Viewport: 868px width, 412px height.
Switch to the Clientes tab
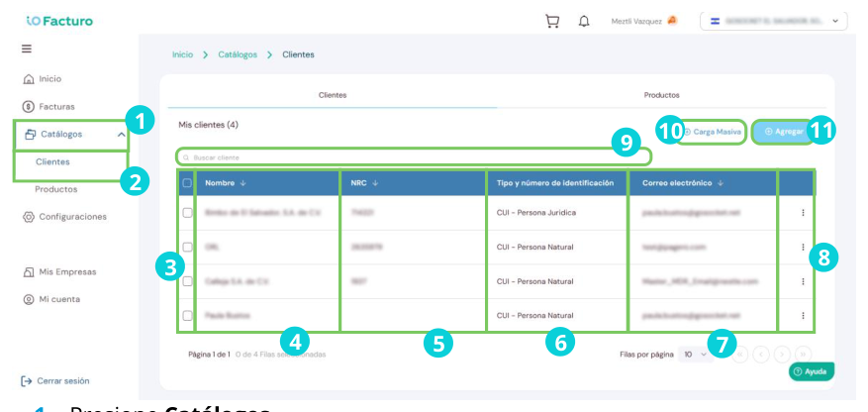pyautogui.click(x=333, y=95)
